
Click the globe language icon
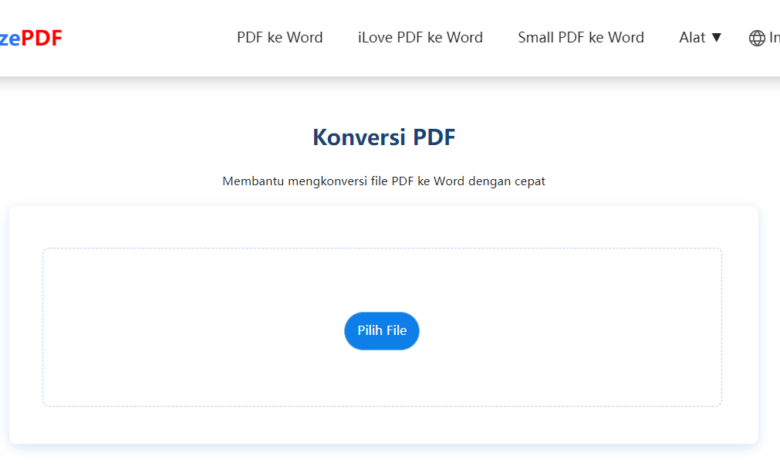(757, 38)
